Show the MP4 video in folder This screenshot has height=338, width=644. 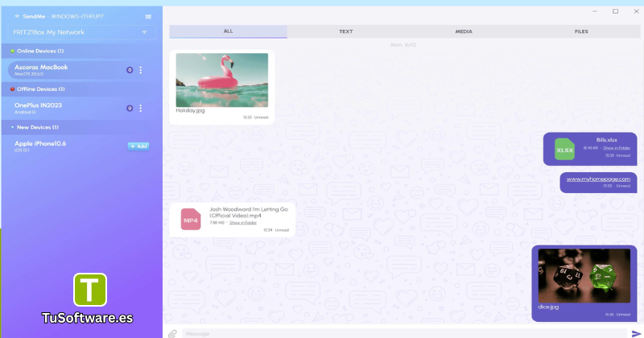coord(243,223)
